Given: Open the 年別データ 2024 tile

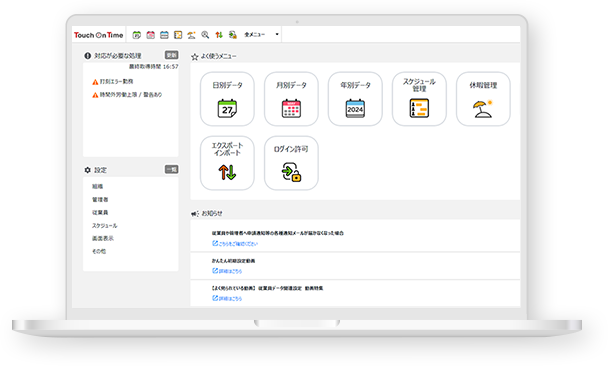Looking at the screenshot, I should [x=355, y=99].
